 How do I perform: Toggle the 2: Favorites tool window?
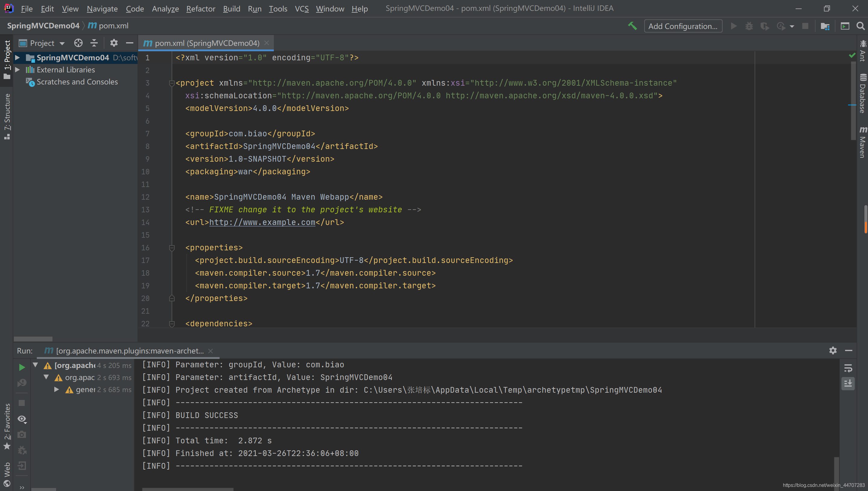tap(7, 426)
